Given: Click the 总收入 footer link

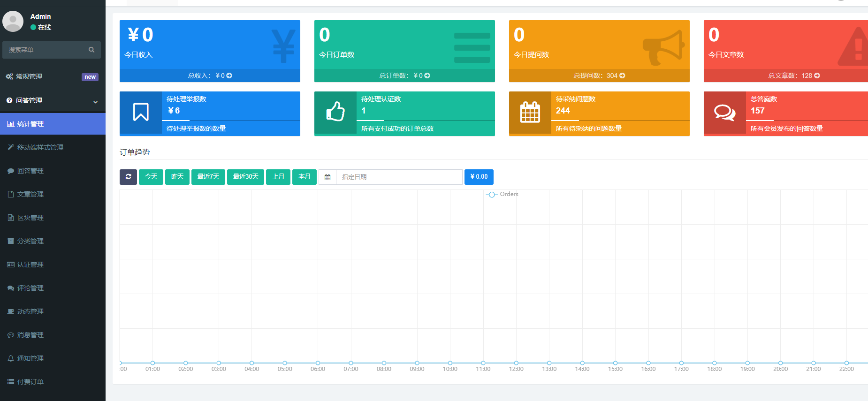Looking at the screenshot, I should [210, 76].
